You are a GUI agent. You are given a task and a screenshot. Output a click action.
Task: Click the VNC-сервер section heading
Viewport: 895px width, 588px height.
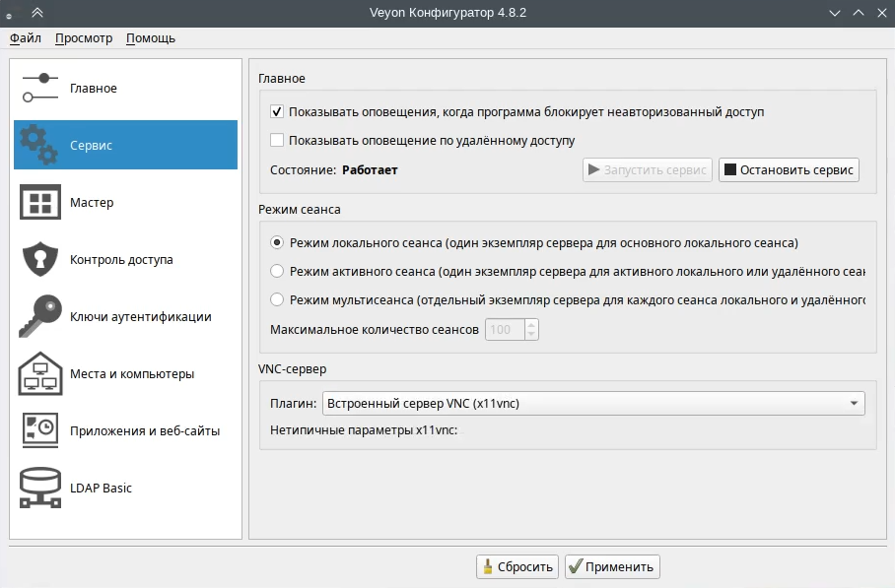click(292, 369)
